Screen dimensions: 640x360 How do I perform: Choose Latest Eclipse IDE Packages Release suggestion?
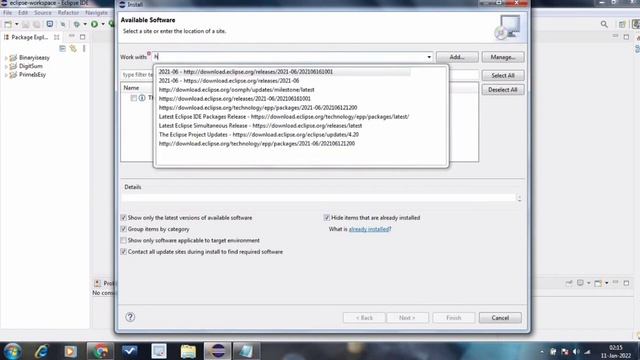(284, 117)
